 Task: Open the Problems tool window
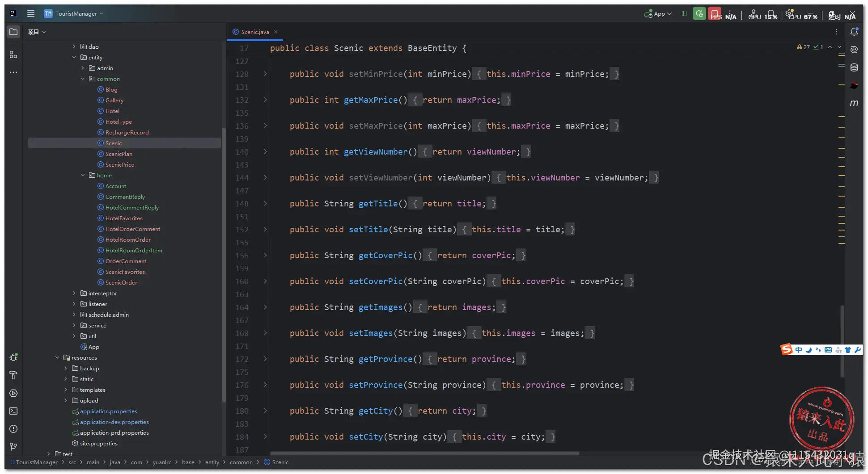(x=13, y=429)
